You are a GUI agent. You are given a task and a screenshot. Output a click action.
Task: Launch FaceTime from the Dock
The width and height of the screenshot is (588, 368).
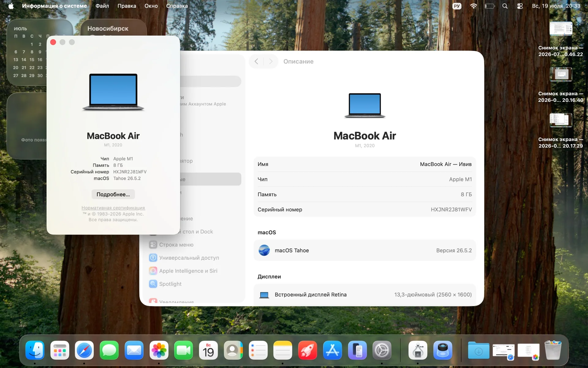point(184,350)
